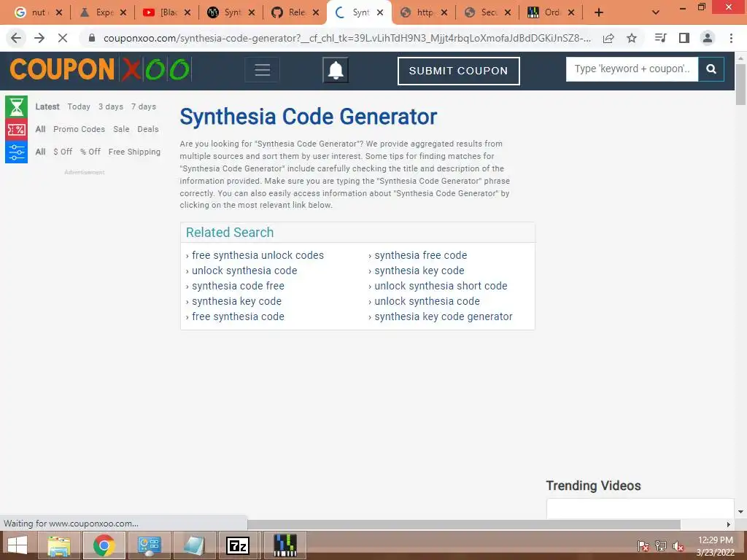This screenshot has width=747, height=560.
Task: Click the magnifier search button
Action: click(x=711, y=69)
